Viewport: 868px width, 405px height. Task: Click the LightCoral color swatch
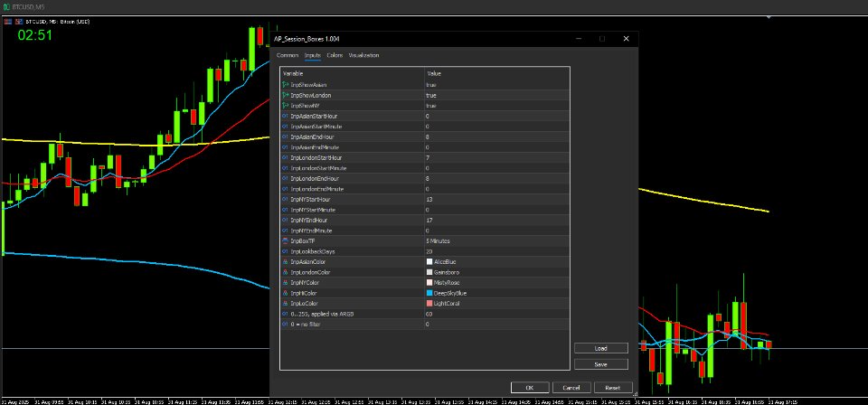(429, 303)
